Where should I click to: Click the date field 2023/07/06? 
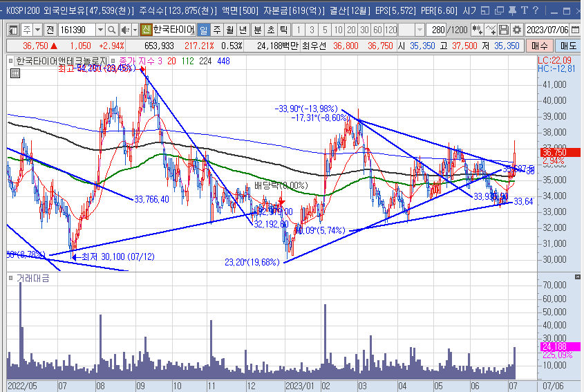547,30
